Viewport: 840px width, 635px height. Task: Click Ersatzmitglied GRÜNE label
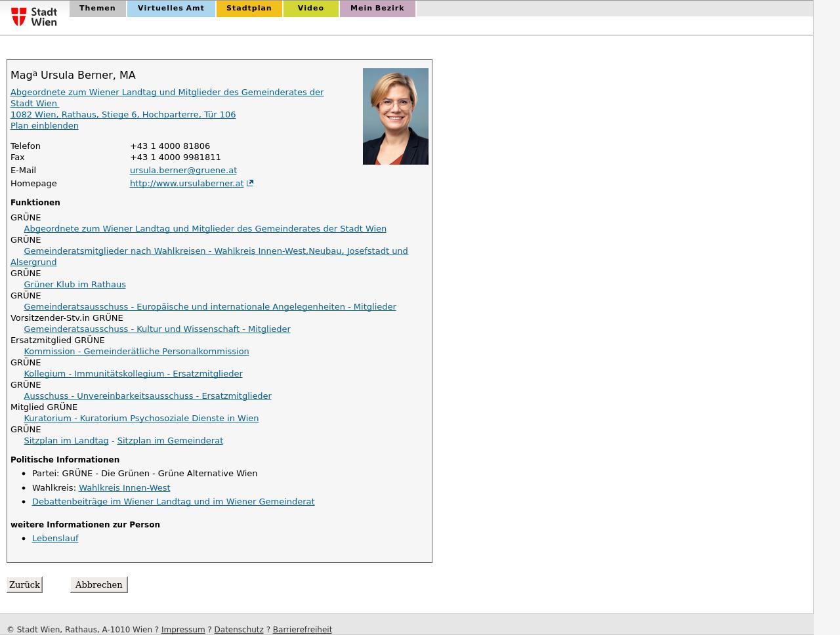58,340
